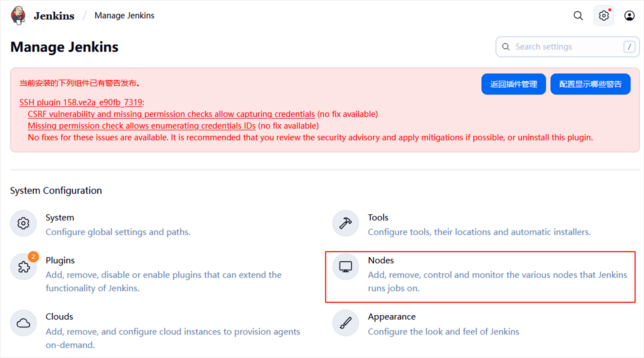Click 'Add, remove, and configure cloud instances' description
Screen dimensions: 644x358
point(173,338)
